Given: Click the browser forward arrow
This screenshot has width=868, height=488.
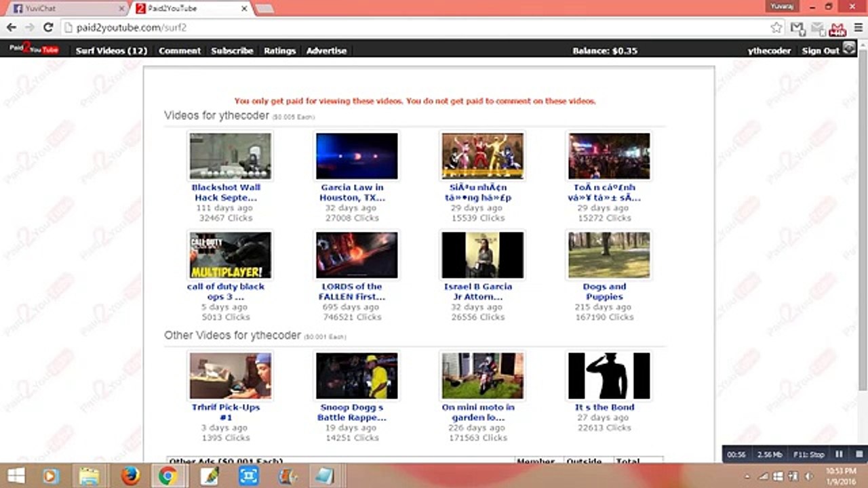Looking at the screenshot, I should pos(29,28).
